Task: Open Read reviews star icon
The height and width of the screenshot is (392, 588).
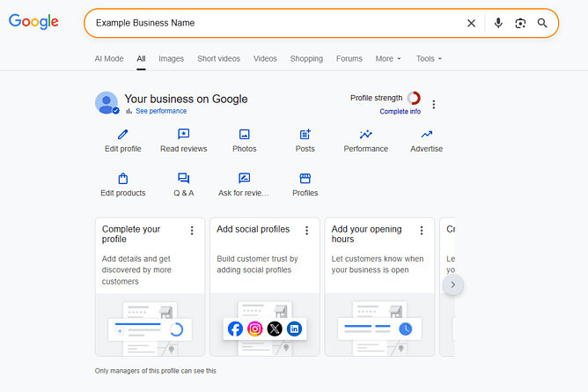Action: pyautogui.click(x=183, y=135)
